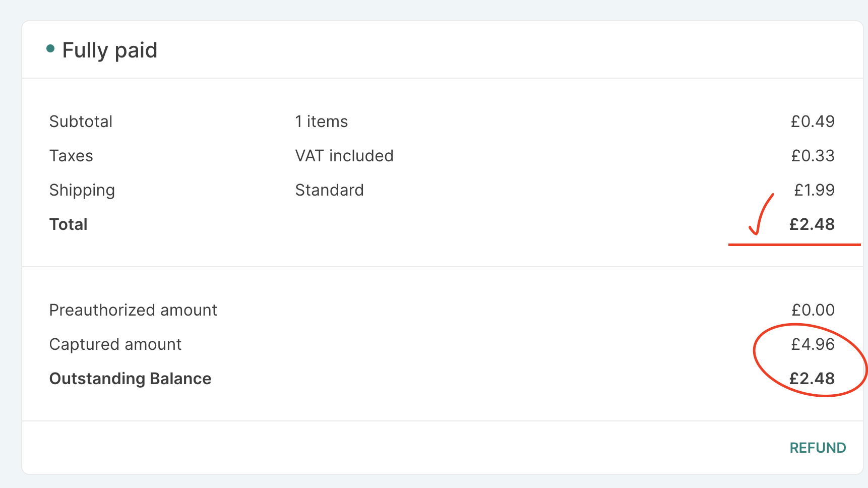Click the bold Total label

[69, 224]
